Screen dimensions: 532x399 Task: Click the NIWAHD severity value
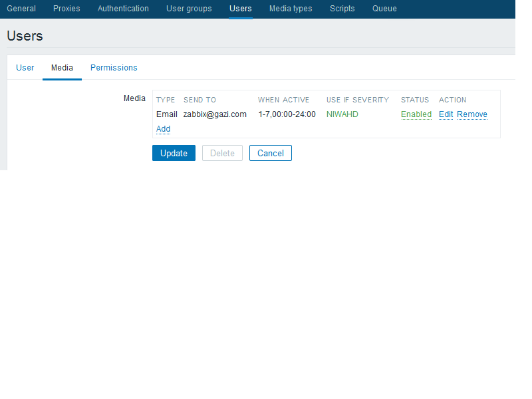pyautogui.click(x=342, y=114)
